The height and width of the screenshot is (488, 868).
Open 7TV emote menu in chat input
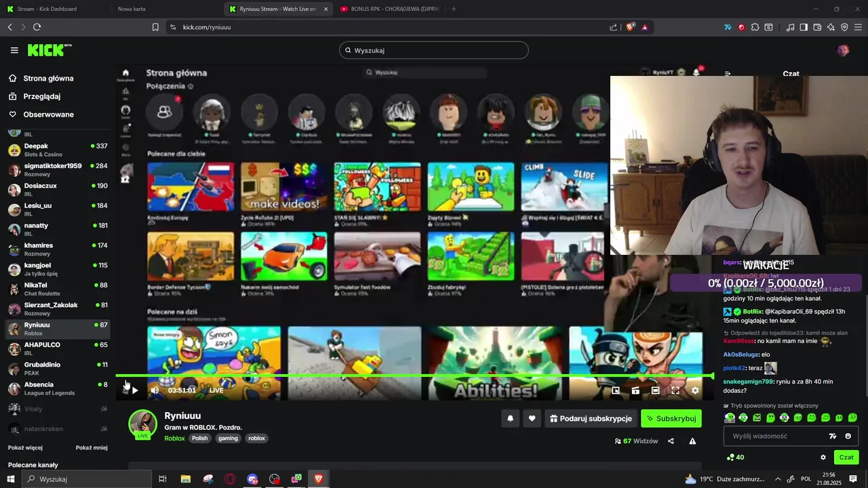click(x=833, y=436)
